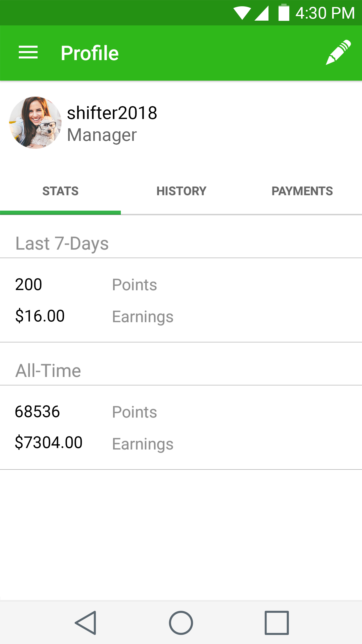Viewport: 362px width, 644px height.
Task: Select the STATS tab
Action: coord(60,191)
